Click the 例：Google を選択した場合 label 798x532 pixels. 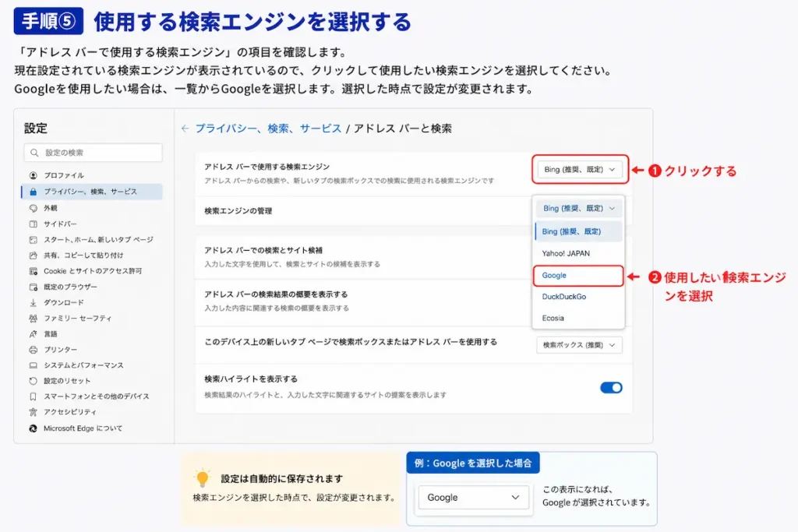(x=473, y=463)
